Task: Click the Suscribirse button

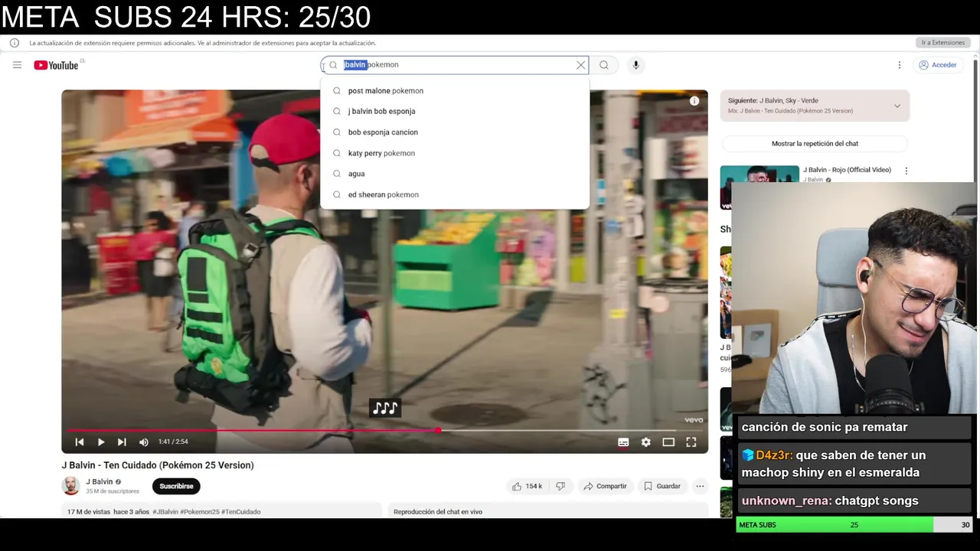Action: point(176,486)
